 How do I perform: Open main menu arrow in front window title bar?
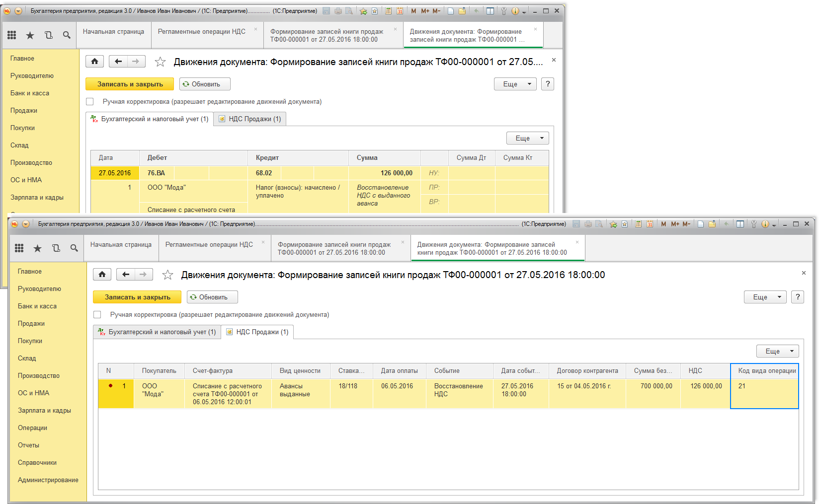26,224
